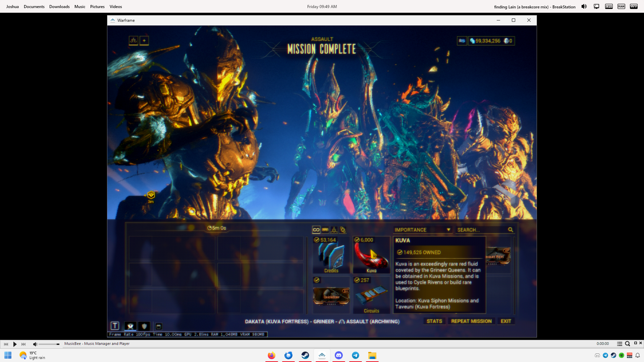
Task: Select the infinity all-rewards filter icon
Action: pyautogui.click(x=316, y=230)
